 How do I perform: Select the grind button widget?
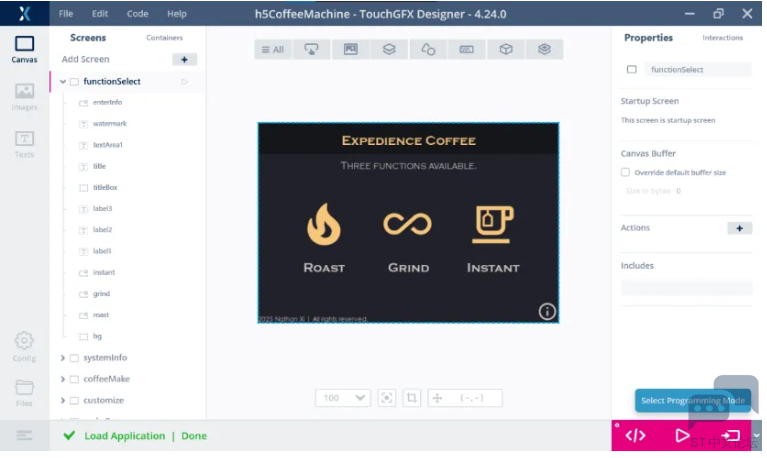(101, 294)
